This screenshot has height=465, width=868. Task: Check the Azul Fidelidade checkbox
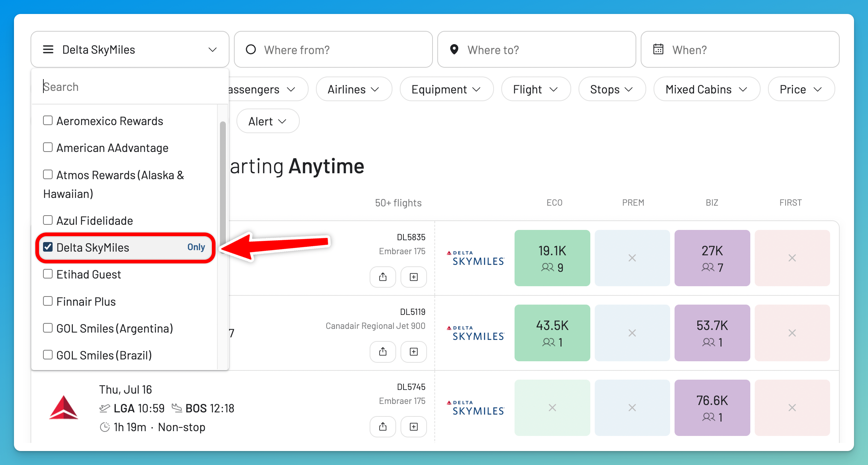[48, 220]
